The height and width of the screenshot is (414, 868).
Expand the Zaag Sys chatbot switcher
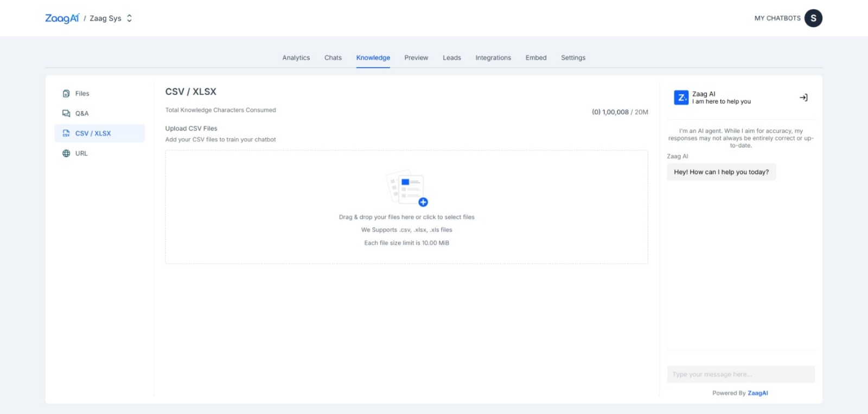click(x=129, y=18)
